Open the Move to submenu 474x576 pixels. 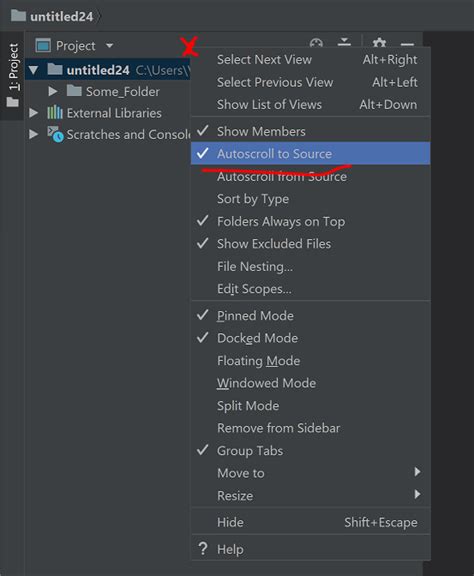tap(310, 473)
